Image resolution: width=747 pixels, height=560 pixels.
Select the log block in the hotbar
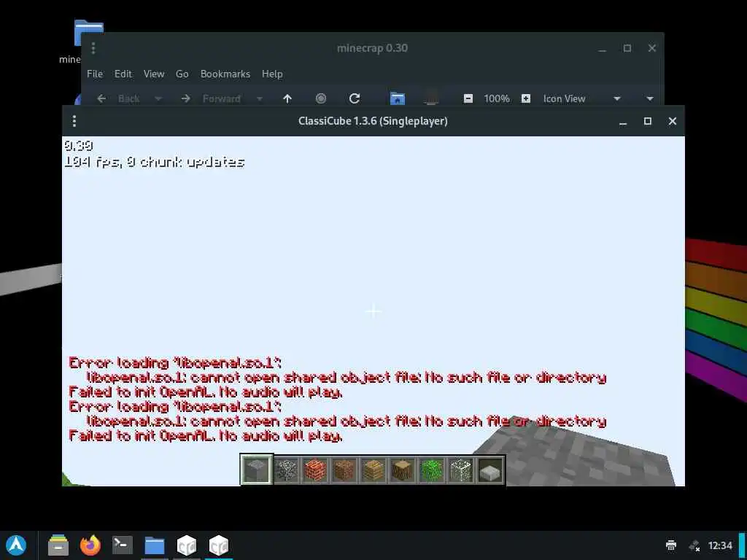(402, 470)
